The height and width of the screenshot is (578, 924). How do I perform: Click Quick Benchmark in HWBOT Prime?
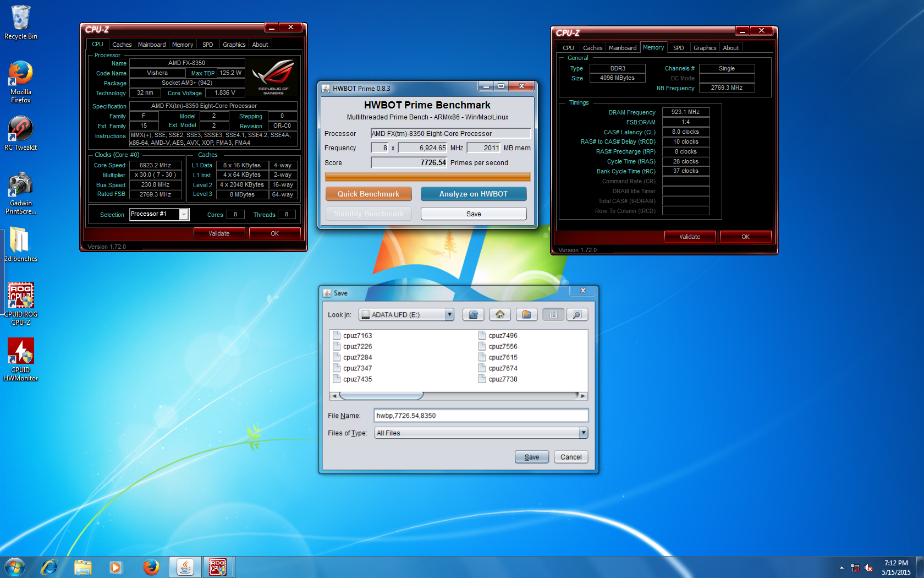click(x=369, y=194)
